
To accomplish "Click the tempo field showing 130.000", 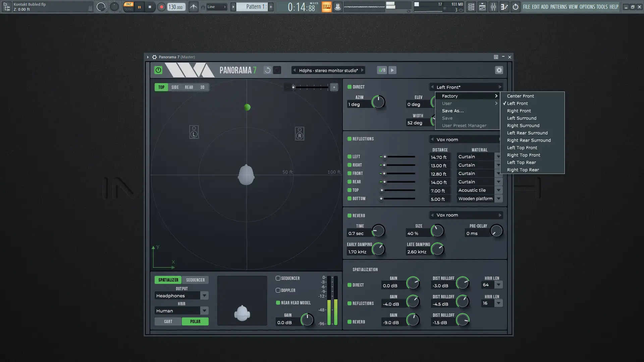I will point(176,7).
